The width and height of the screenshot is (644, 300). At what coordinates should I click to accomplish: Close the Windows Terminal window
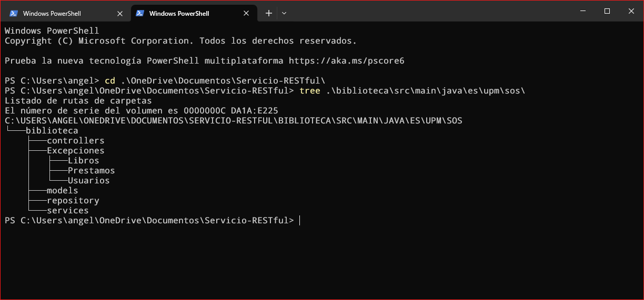coord(631,11)
